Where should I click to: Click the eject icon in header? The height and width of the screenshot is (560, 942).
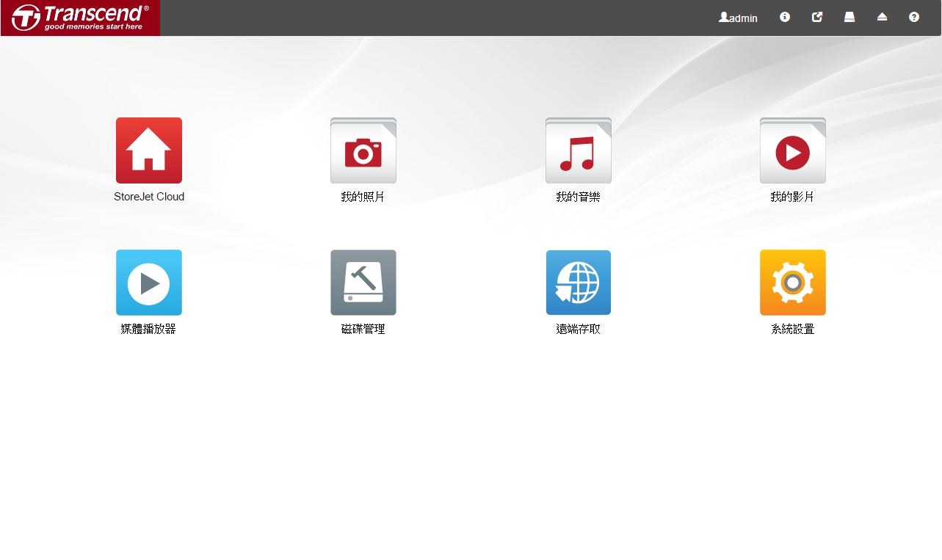(882, 17)
